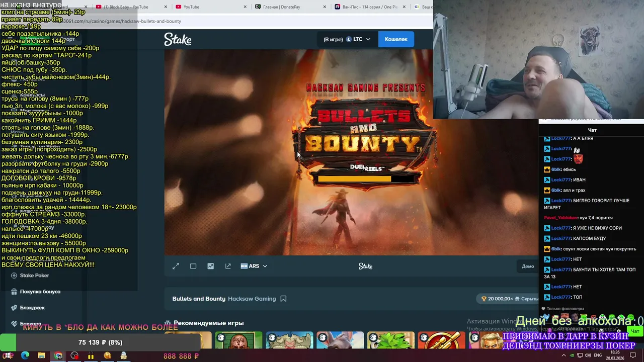Switch to Демо mode
Screen dimensions: 644x362
coord(528,266)
